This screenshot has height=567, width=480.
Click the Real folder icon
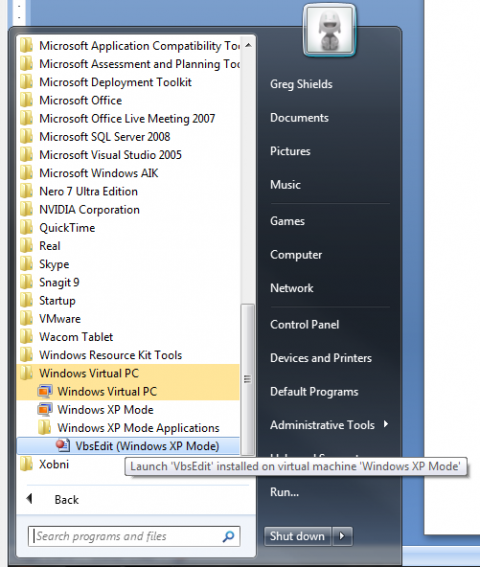click(x=26, y=246)
